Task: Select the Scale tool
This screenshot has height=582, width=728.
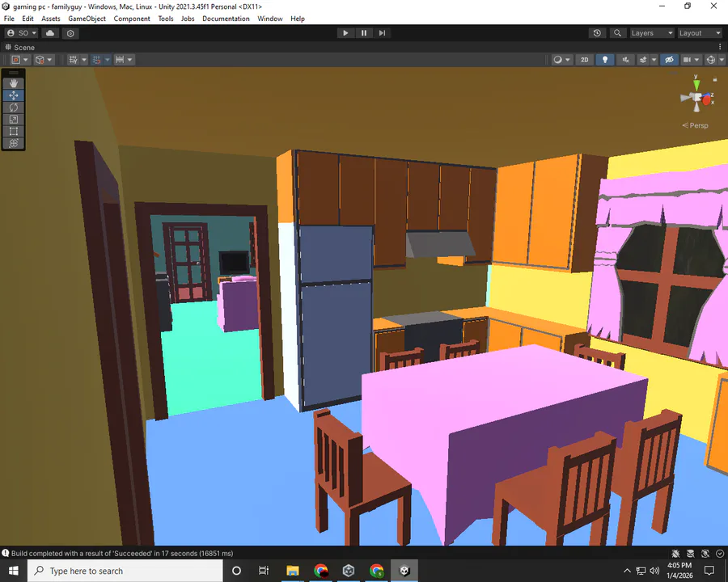Action: (x=14, y=120)
